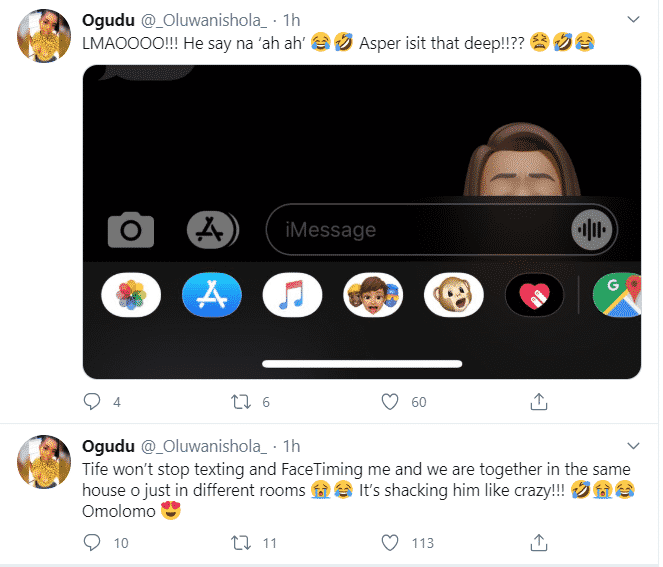
Task: Like the first tweet with 60 likes
Action: 392,402
